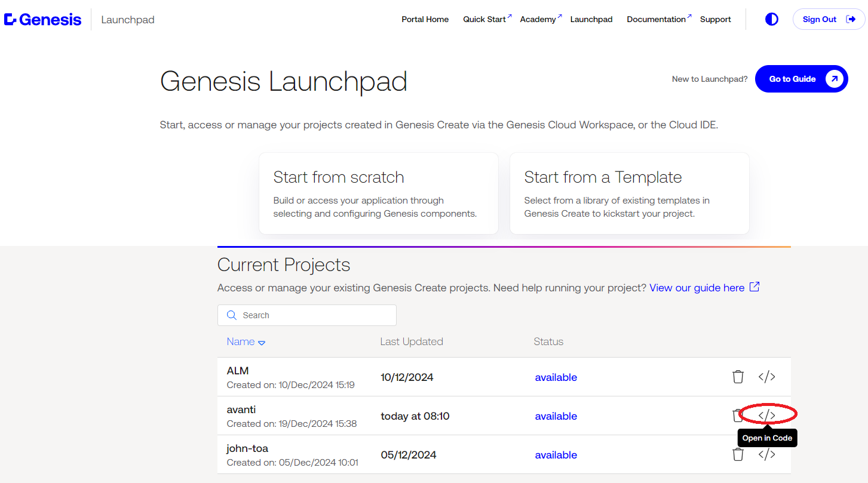Open Academy in the top navigation
The image size is (868, 483).
click(541, 19)
